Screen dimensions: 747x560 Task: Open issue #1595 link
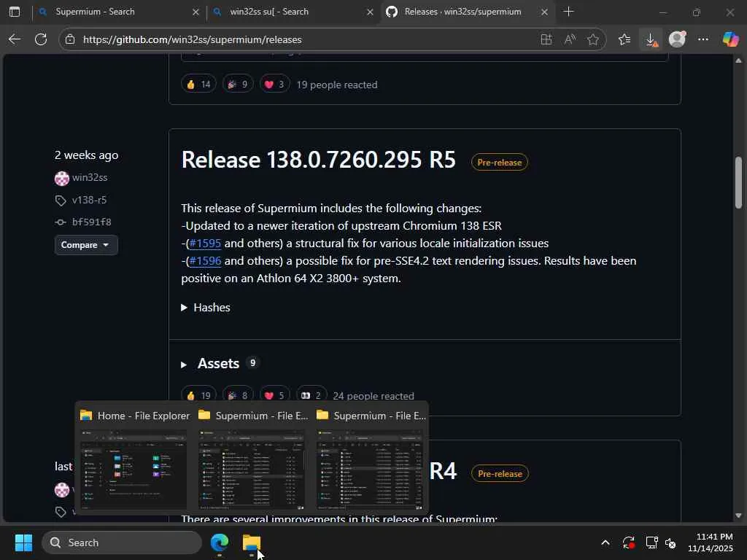click(x=205, y=244)
